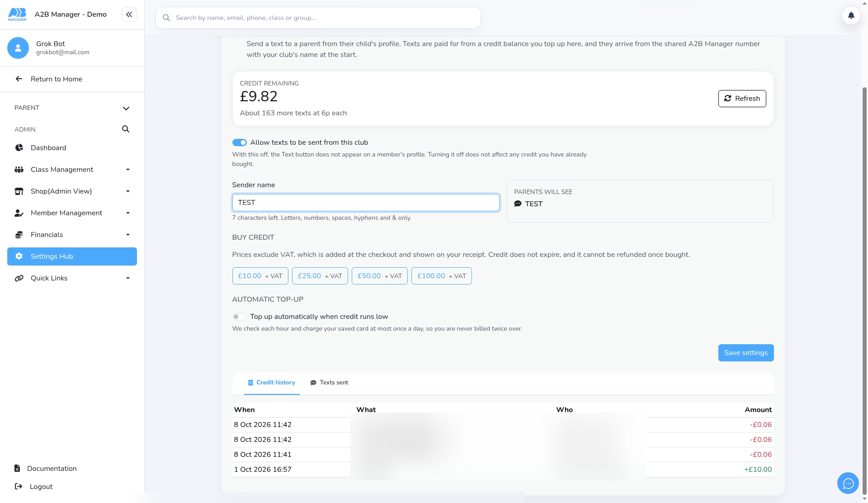The height and width of the screenshot is (503, 868).
Task: Expand the PARENT section chevron
Action: point(126,109)
